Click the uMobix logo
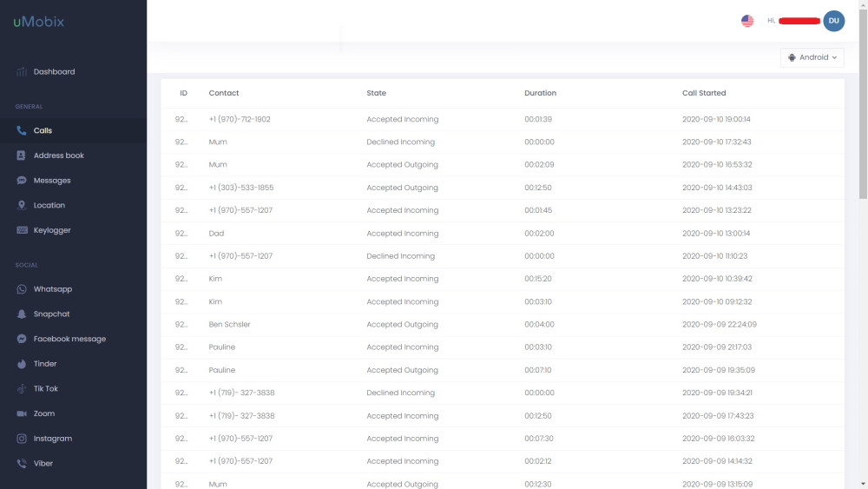This screenshot has width=868, height=489. coord(39,22)
